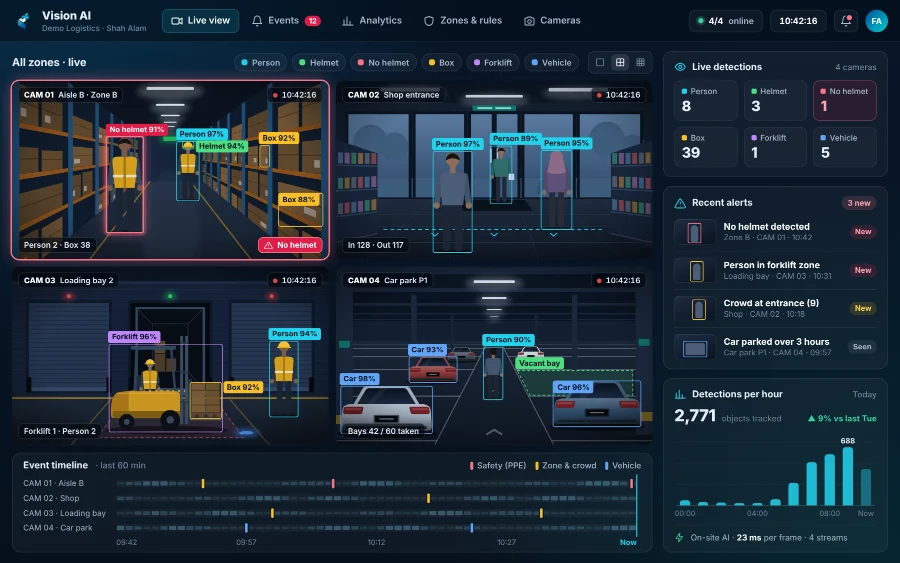Open the Forklift count card
Image resolution: width=900 pixels, height=563 pixels.
[775, 147]
